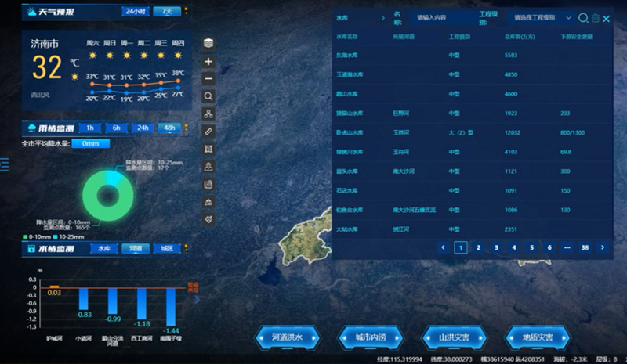
Task: Go to next page of reservoir table
Action: tap(603, 247)
